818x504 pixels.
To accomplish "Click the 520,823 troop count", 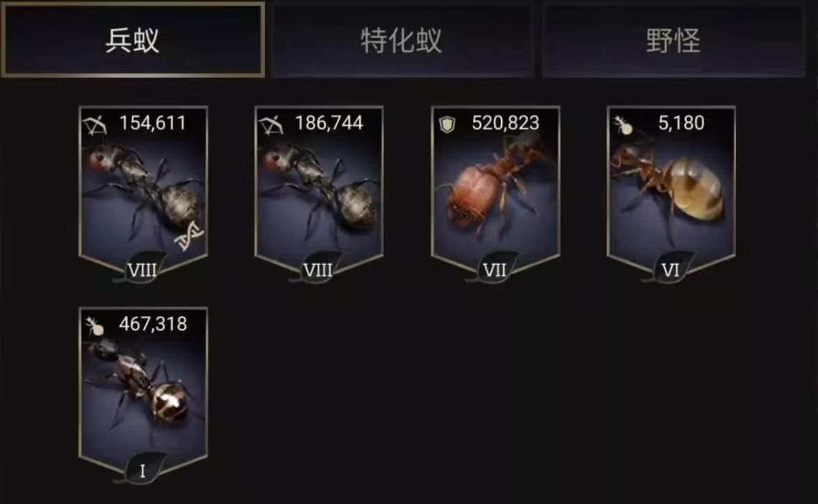I will click(505, 124).
